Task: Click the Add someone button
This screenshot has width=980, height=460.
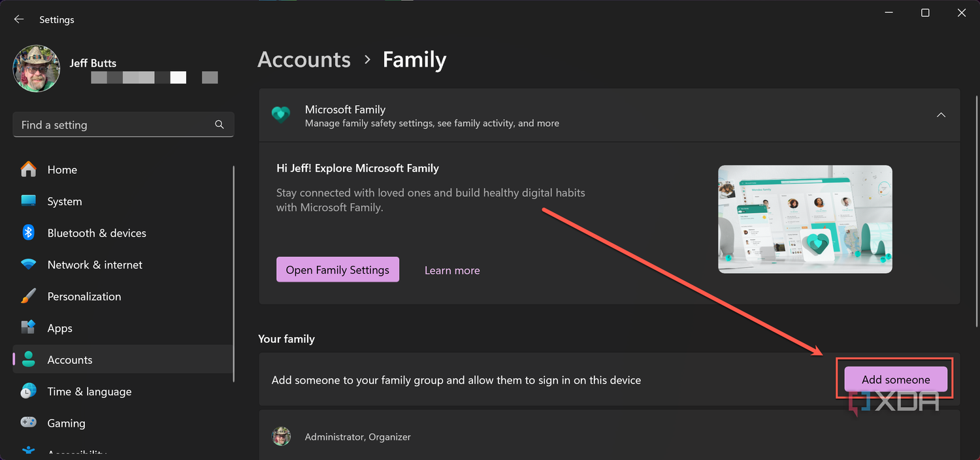Action: [x=896, y=380]
